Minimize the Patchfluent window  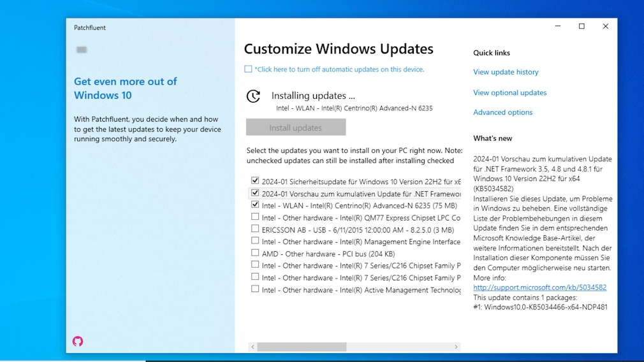[x=558, y=26]
